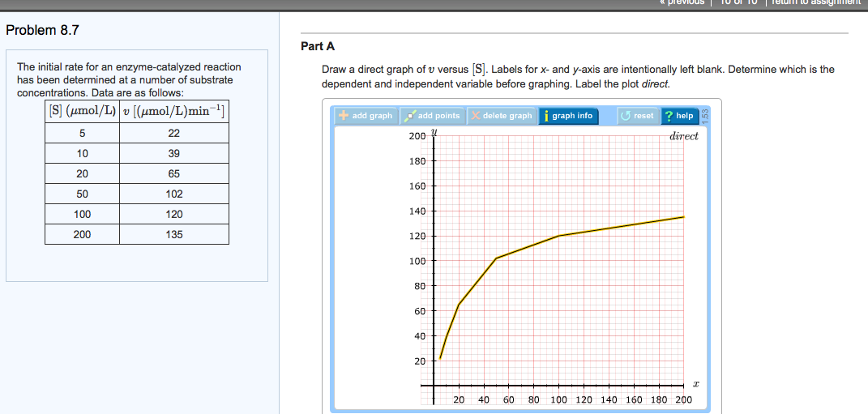Reset the graph with reset button
The image size is (868, 414).
636,116
